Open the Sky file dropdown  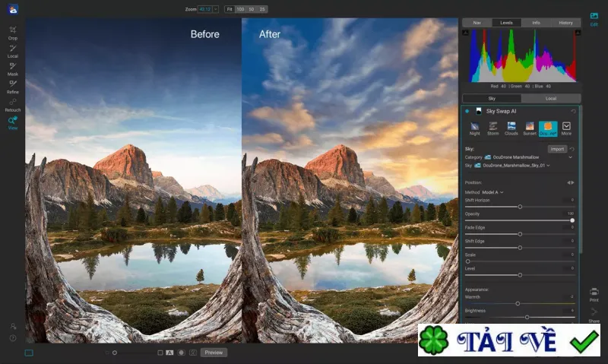pyautogui.click(x=511, y=165)
